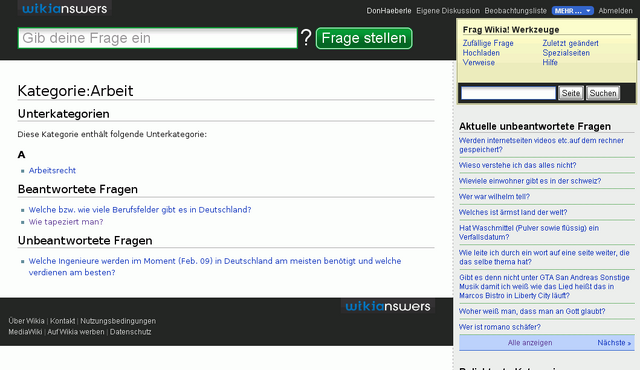Open GTA San Andreas Musik question
Image resolution: width=640 pixels, height=370 pixels.
point(544,286)
